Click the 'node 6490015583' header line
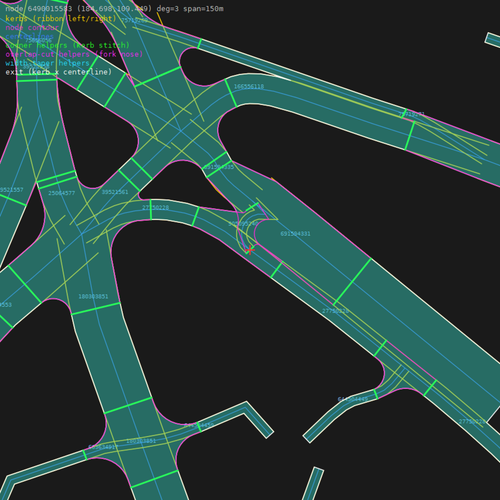 114,9
